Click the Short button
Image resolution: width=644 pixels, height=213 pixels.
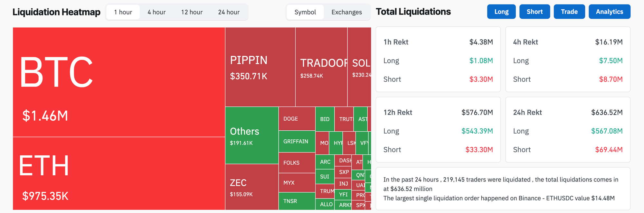(x=535, y=11)
